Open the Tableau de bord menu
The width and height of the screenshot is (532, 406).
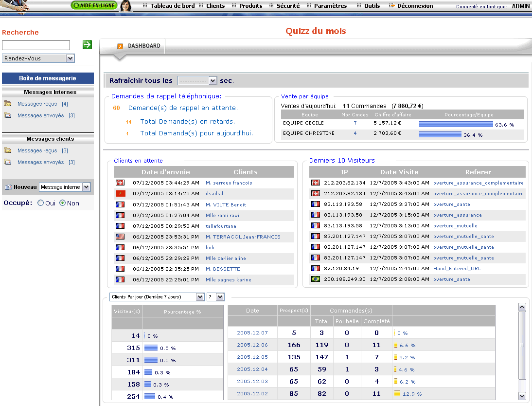click(173, 6)
